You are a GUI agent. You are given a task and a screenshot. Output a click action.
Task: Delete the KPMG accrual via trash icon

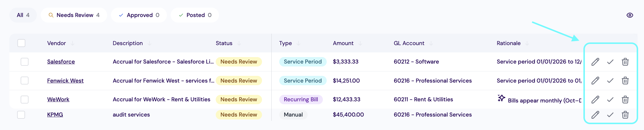pyautogui.click(x=625, y=115)
